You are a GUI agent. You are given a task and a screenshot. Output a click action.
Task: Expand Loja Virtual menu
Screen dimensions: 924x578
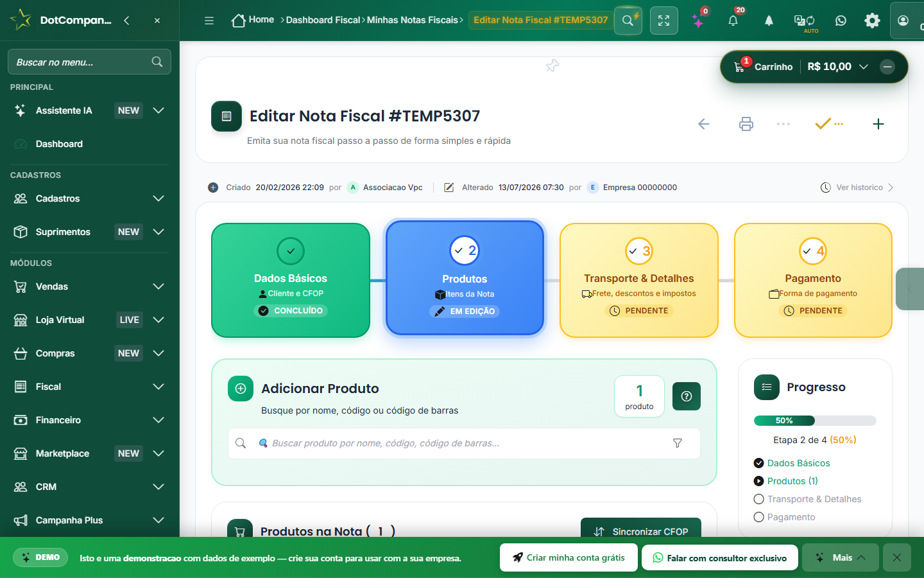click(x=89, y=320)
